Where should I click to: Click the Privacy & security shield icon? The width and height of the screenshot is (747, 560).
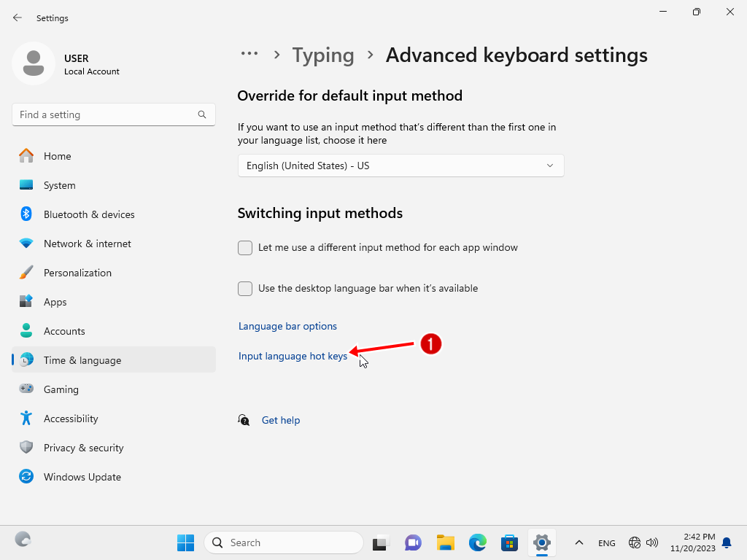[x=26, y=448]
